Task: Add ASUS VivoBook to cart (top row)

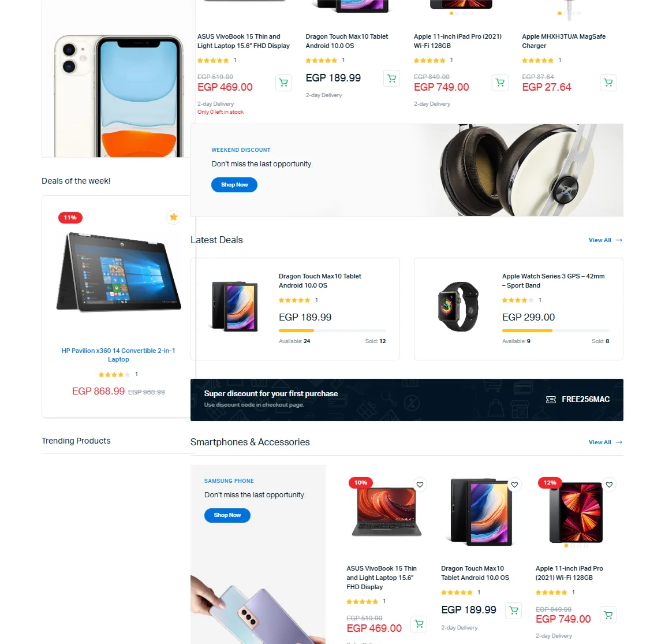Action: 283,82
